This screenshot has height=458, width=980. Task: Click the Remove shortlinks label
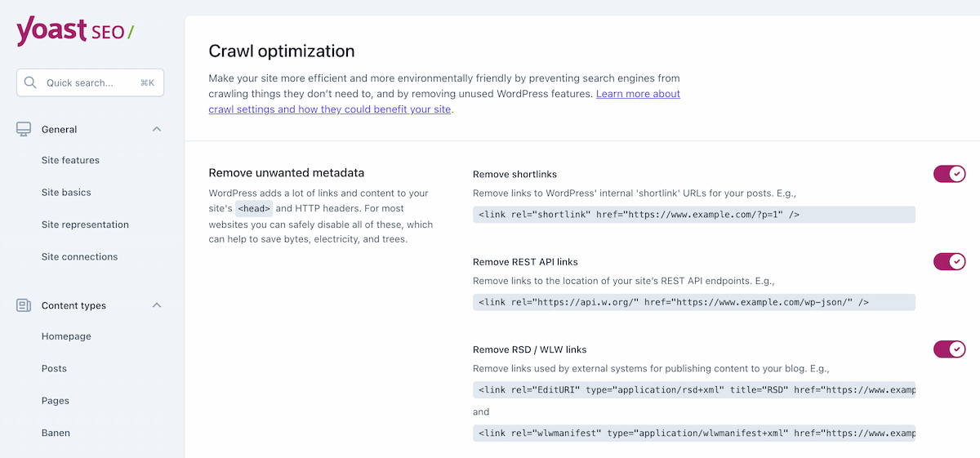coord(514,174)
